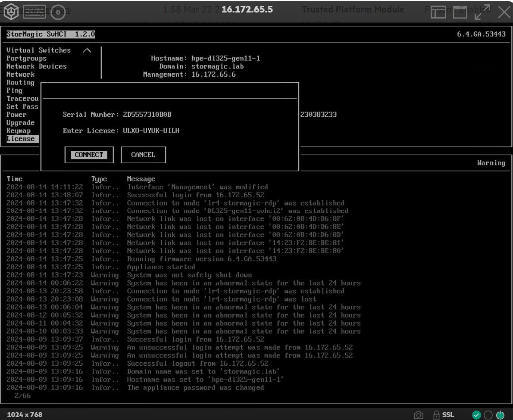
Task: Select the Routing menu entry
Action: [x=20, y=83]
